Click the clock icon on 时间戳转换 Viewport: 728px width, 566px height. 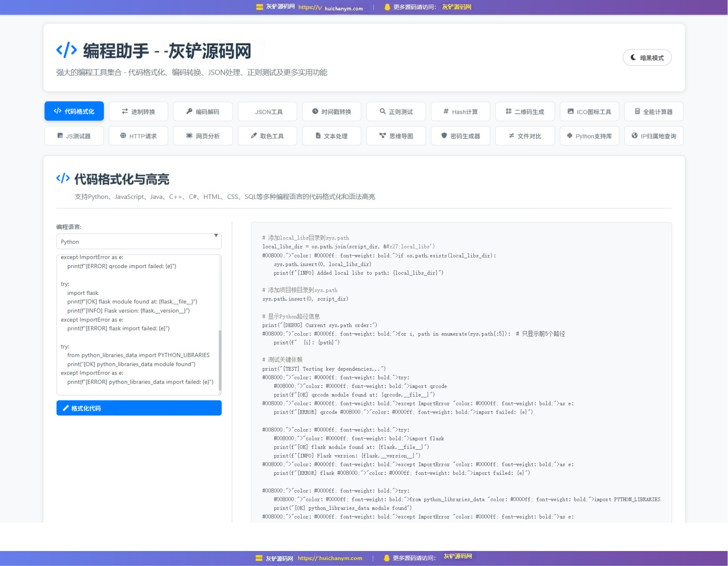click(x=315, y=111)
